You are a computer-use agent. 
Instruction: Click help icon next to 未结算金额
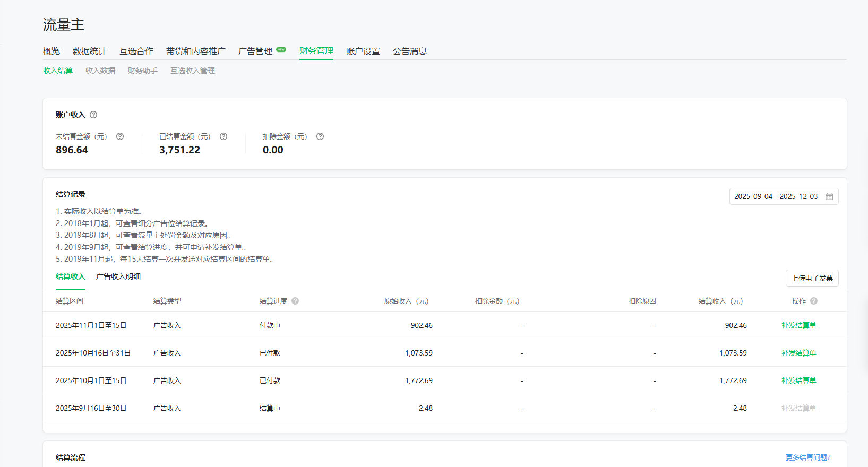[x=120, y=136]
